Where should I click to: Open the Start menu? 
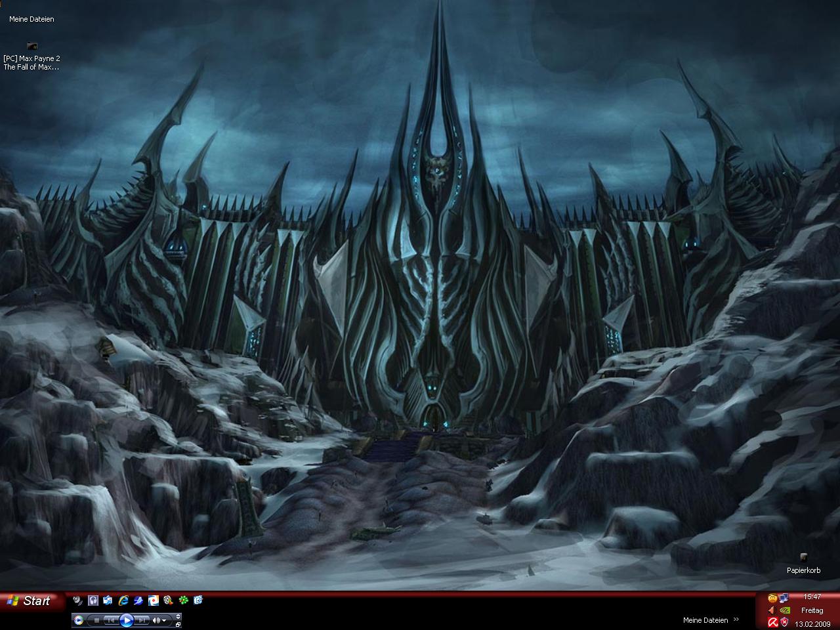(31, 600)
